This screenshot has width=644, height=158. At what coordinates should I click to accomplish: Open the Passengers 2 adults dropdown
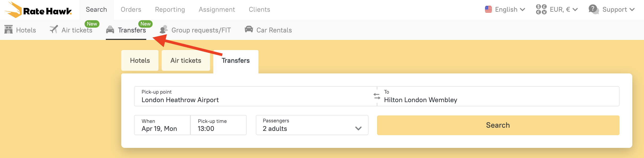click(x=312, y=125)
